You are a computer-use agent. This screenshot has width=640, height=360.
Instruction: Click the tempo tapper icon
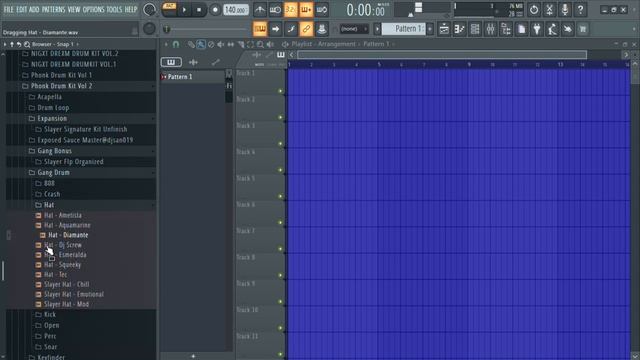tap(552, 29)
